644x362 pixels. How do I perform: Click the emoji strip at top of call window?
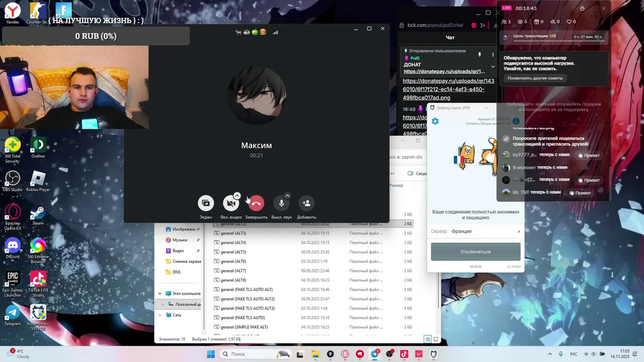(251, 32)
